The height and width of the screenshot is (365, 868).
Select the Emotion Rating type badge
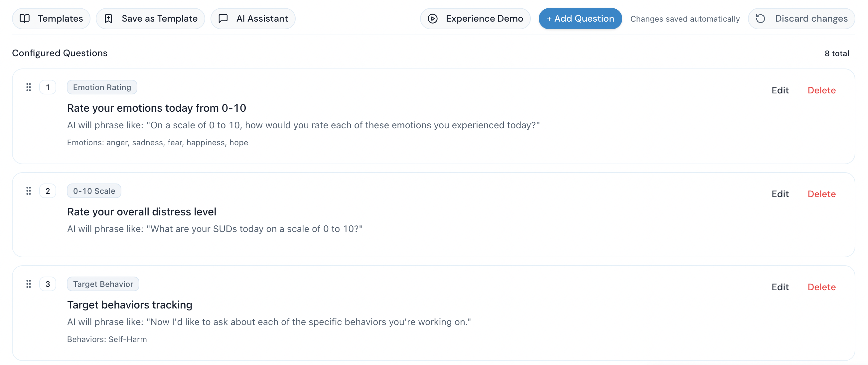102,87
